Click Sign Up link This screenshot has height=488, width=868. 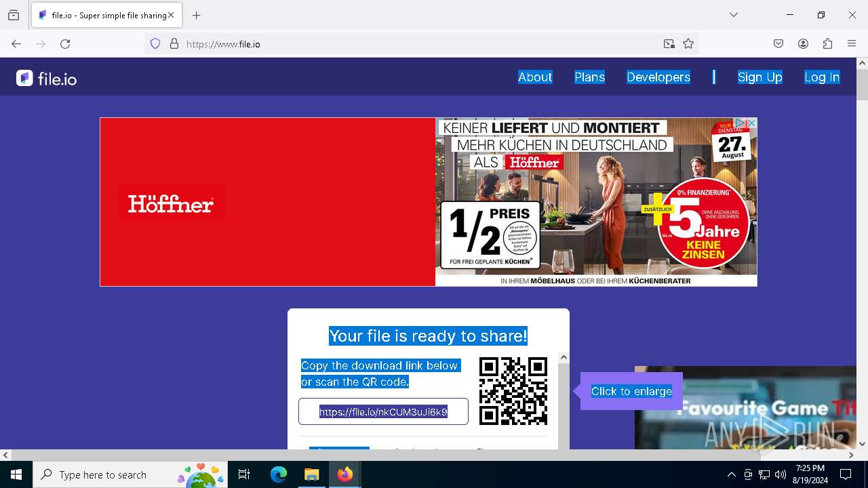click(x=759, y=77)
